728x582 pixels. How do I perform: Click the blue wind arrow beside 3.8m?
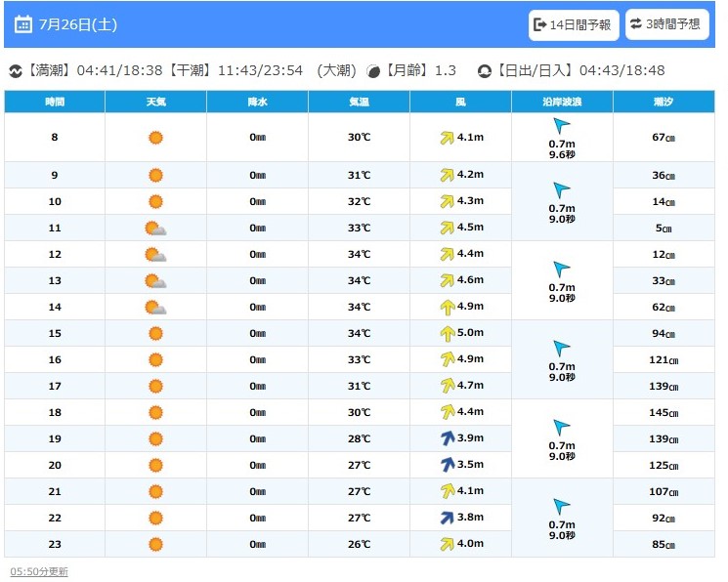pos(448,518)
